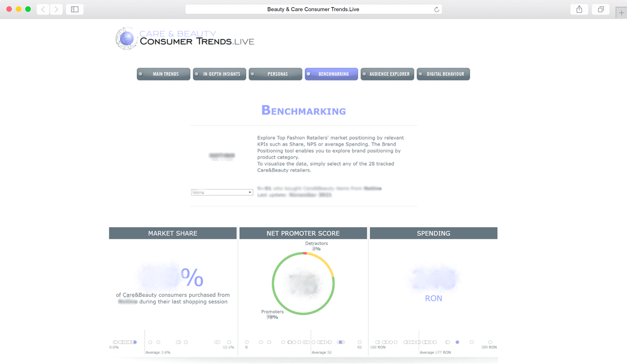
Task: Go to the Audience Explorer tab
Action: coord(387,74)
